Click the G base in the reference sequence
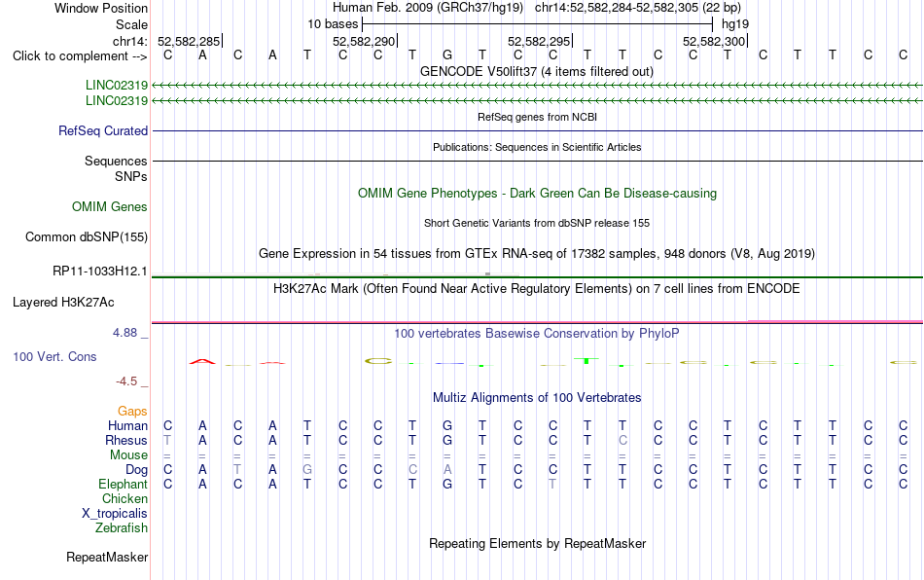Screen dimensions: 924x580 (x=447, y=55)
